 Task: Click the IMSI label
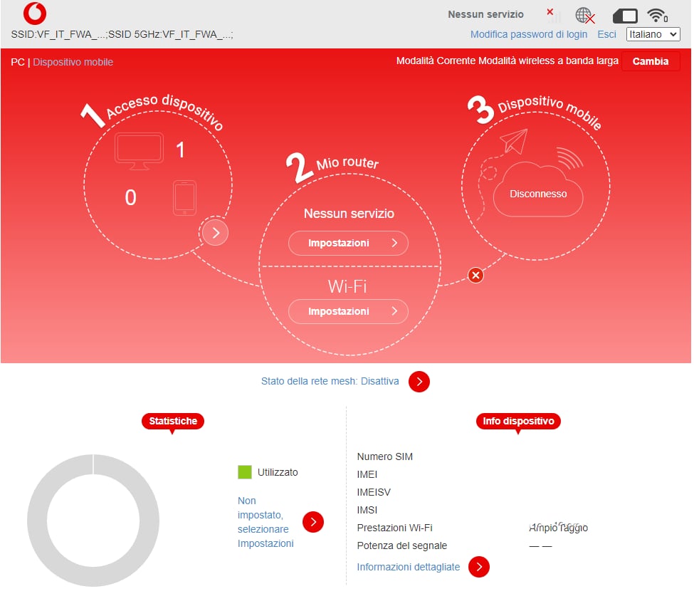coord(367,510)
